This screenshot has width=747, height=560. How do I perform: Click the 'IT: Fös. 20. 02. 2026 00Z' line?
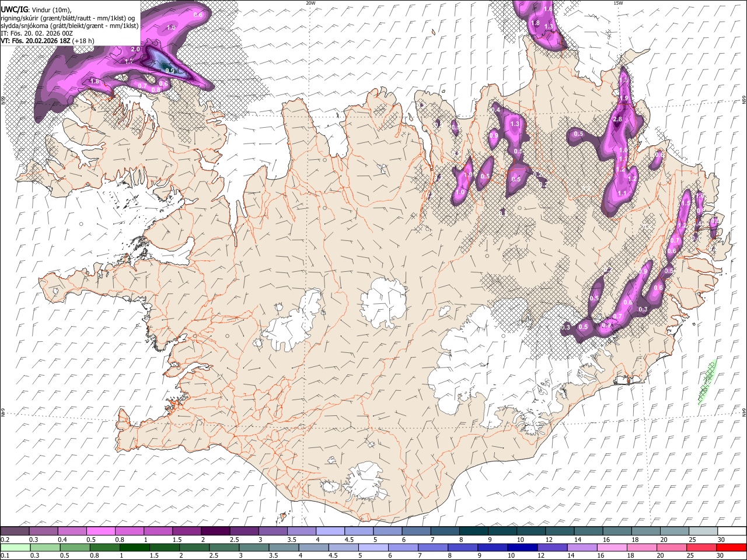pyautogui.click(x=37, y=33)
